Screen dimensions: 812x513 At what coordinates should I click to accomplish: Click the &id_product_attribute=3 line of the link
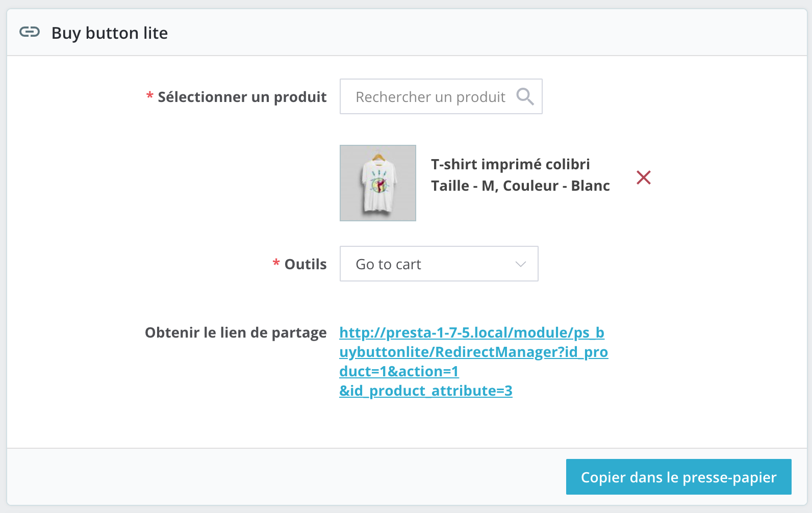coord(426,391)
